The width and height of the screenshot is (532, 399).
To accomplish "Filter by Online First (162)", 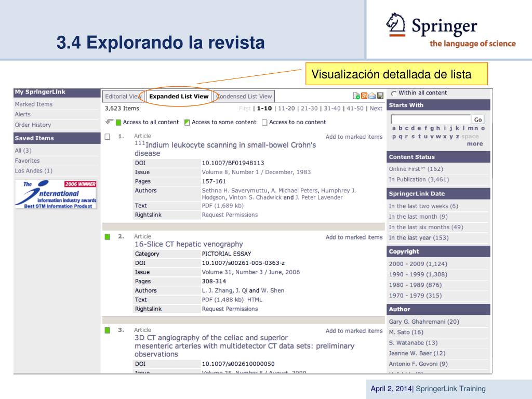I will [416, 169].
